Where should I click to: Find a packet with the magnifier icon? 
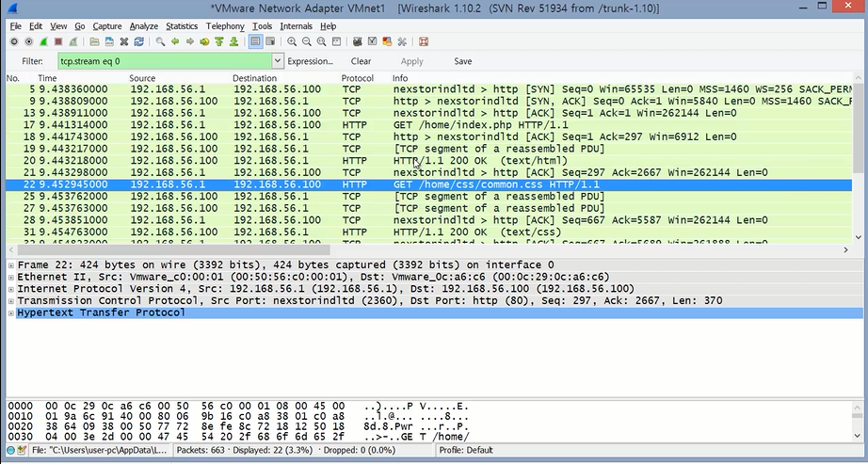click(x=161, y=41)
